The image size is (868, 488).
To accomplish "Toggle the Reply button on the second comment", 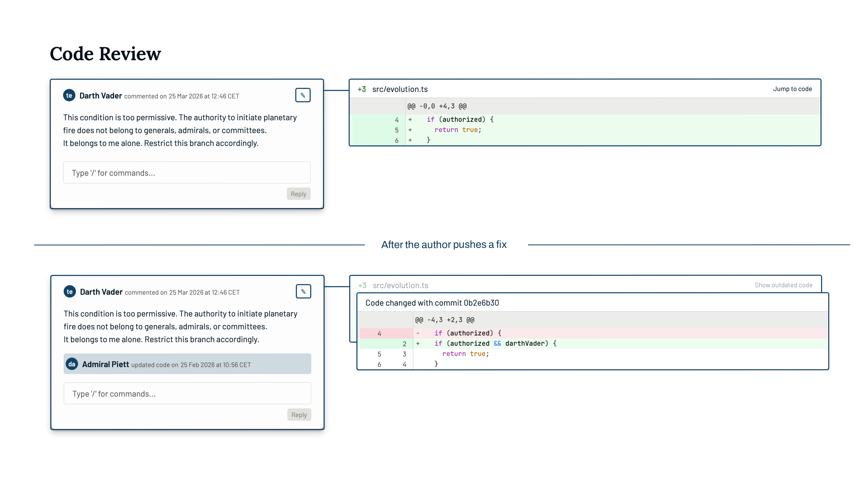I will tap(299, 415).
